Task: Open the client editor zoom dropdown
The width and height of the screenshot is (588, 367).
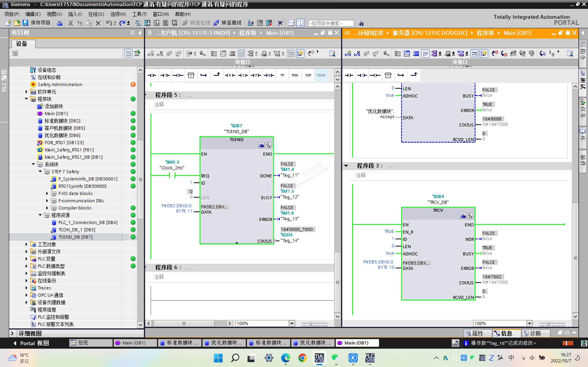Action: point(292,323)
